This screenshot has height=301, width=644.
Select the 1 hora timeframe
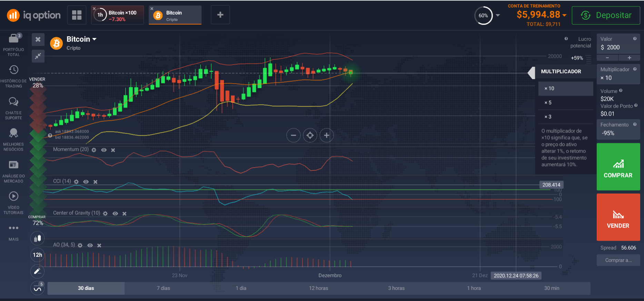tap(474, 288)
